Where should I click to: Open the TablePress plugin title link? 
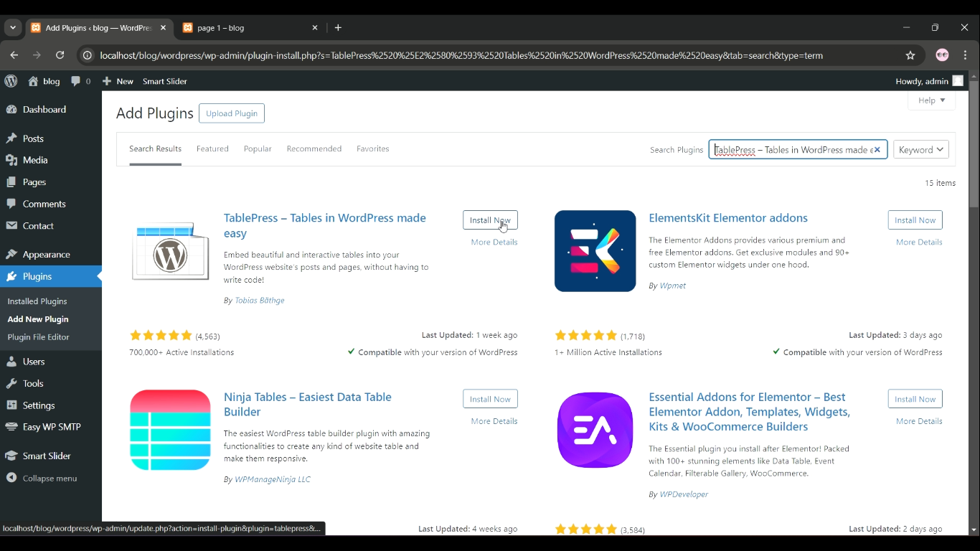pos(325,225)
